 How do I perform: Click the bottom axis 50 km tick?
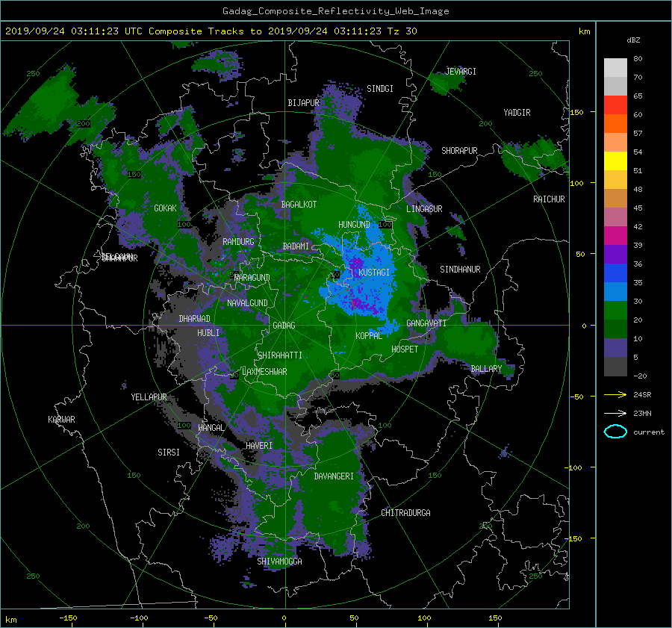(x=354, y=618)
